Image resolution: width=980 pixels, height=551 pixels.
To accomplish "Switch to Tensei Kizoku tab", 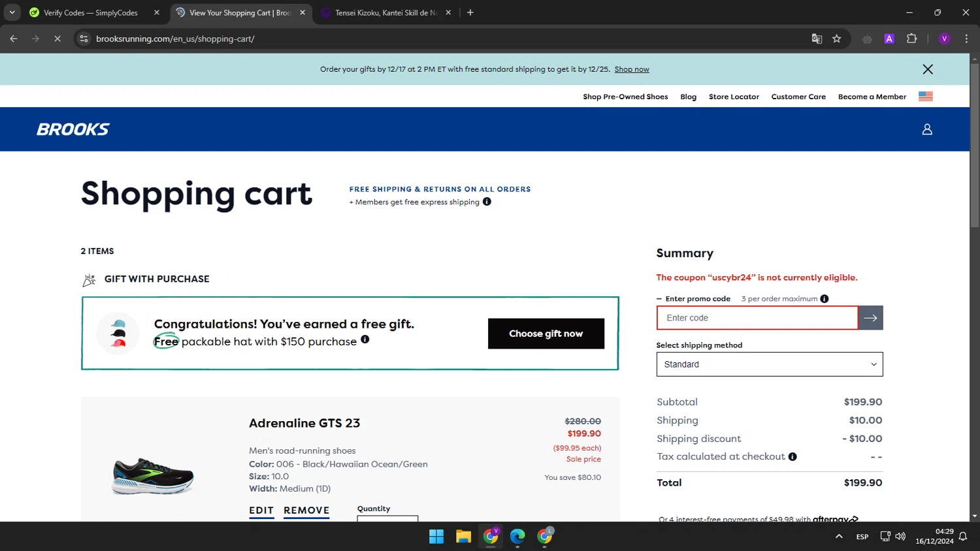I will point(385,12).
